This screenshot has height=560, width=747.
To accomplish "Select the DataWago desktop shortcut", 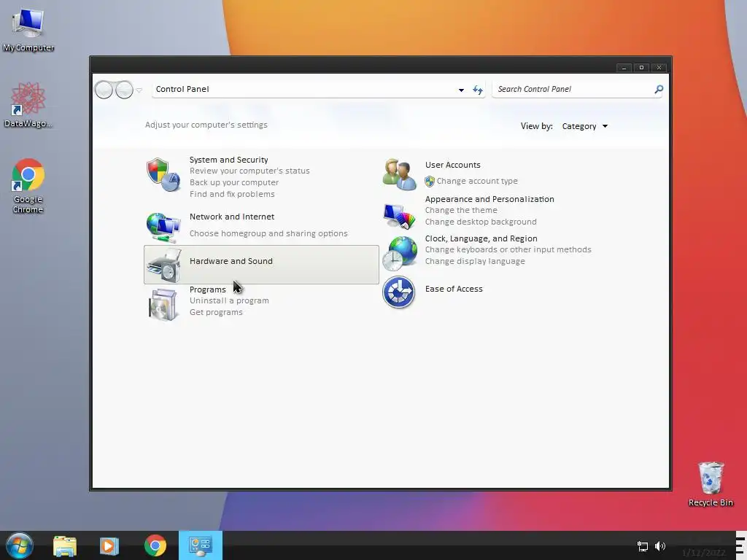I will (x=28, y=105).
